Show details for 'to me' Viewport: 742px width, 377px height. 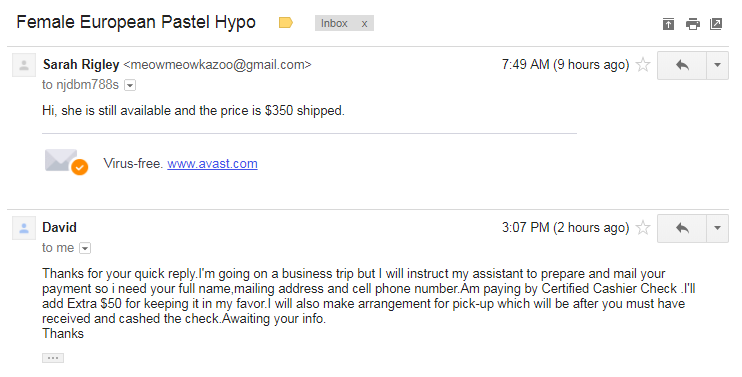coord(85,248)
